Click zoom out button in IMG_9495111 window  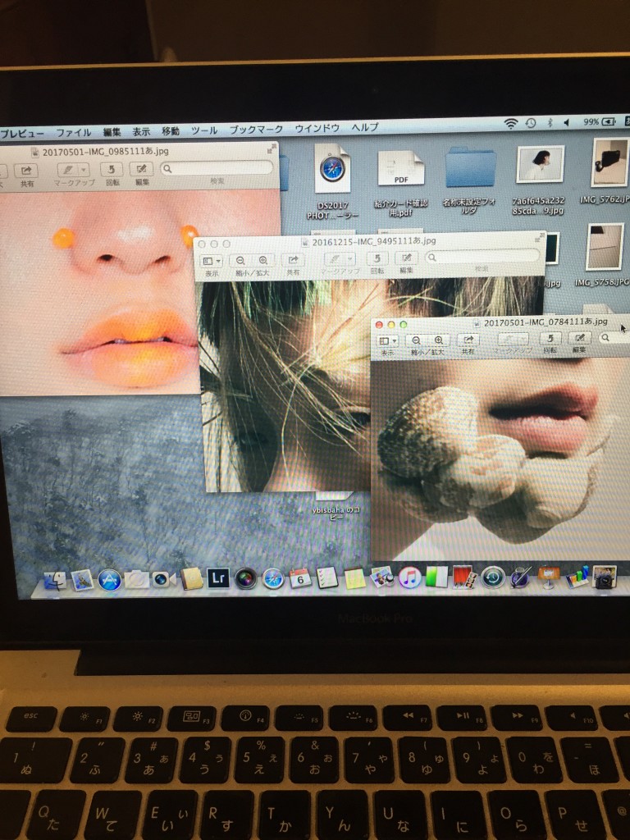pos(240,259)
